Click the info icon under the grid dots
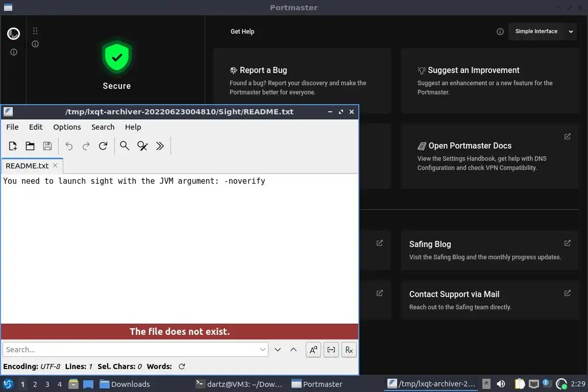This screenshot has height=392, width=588. pos(35,44)
